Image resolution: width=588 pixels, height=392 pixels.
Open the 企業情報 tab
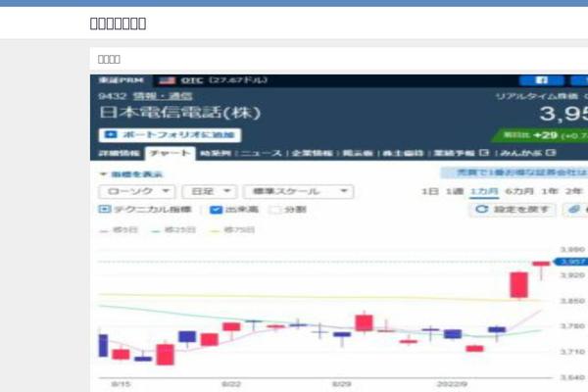[x=312, y=153]
